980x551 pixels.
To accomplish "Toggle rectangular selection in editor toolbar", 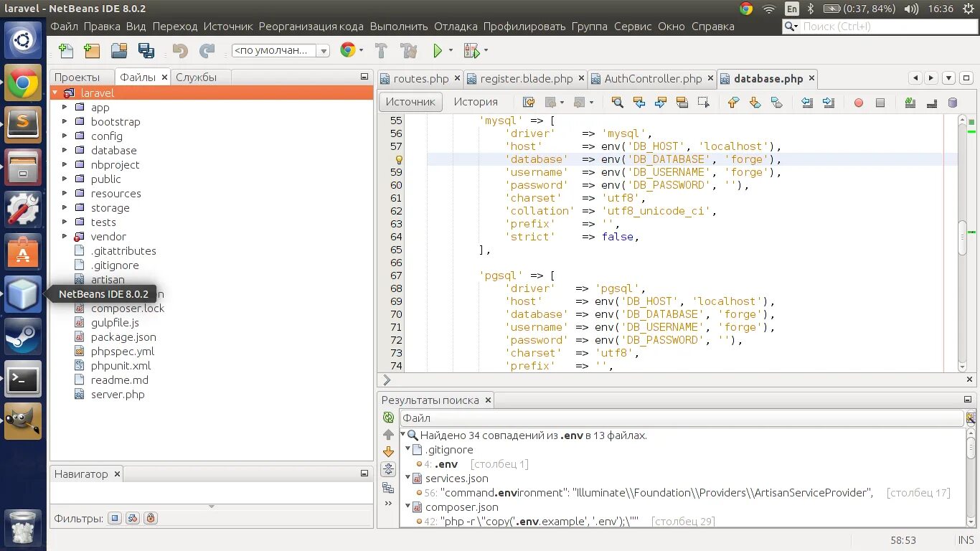I will tap(704, 103).
